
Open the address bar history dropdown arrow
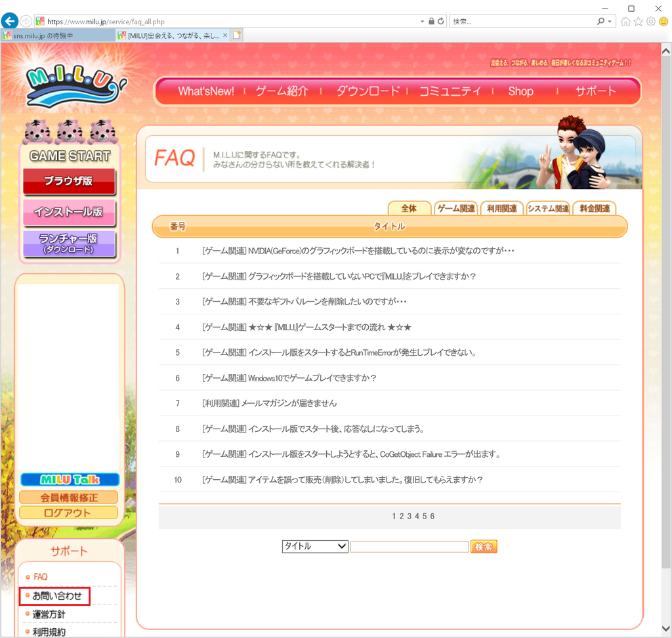click(x=422, y=22)
